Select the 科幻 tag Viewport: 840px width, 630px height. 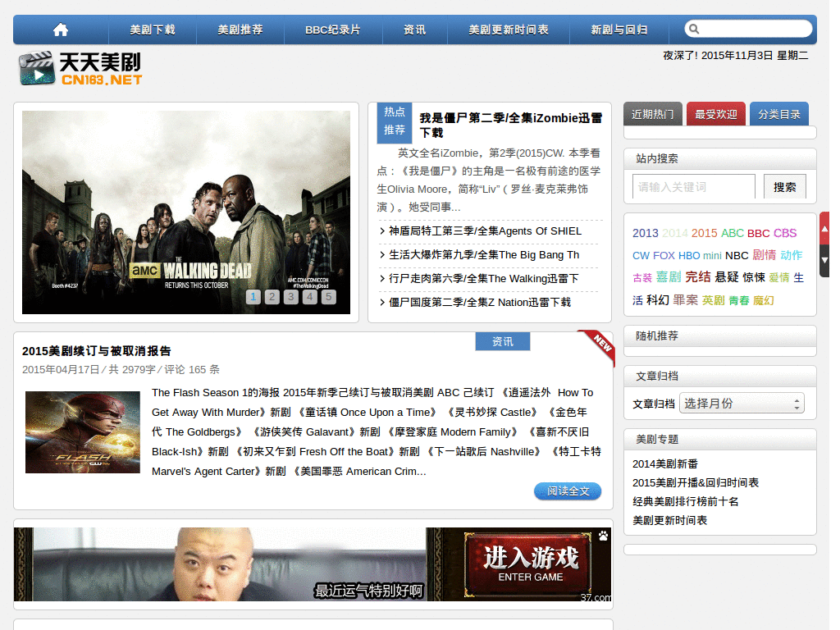click(x=657, y=300)
